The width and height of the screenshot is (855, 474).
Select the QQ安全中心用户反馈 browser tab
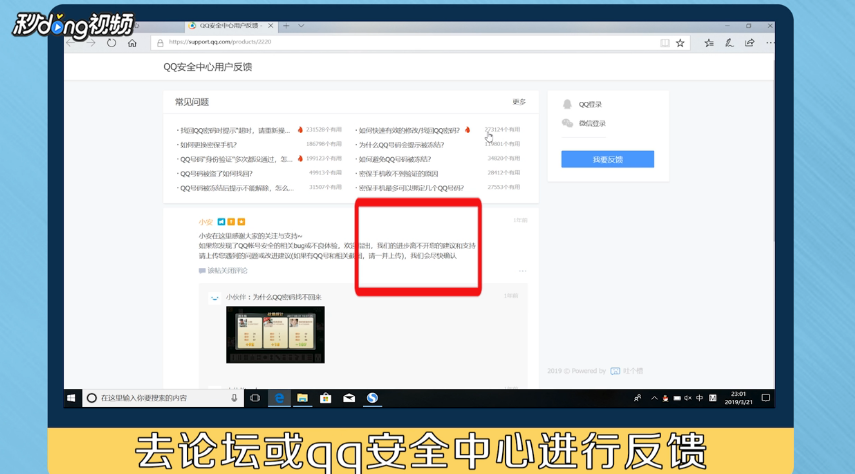(x=231, y=26)
